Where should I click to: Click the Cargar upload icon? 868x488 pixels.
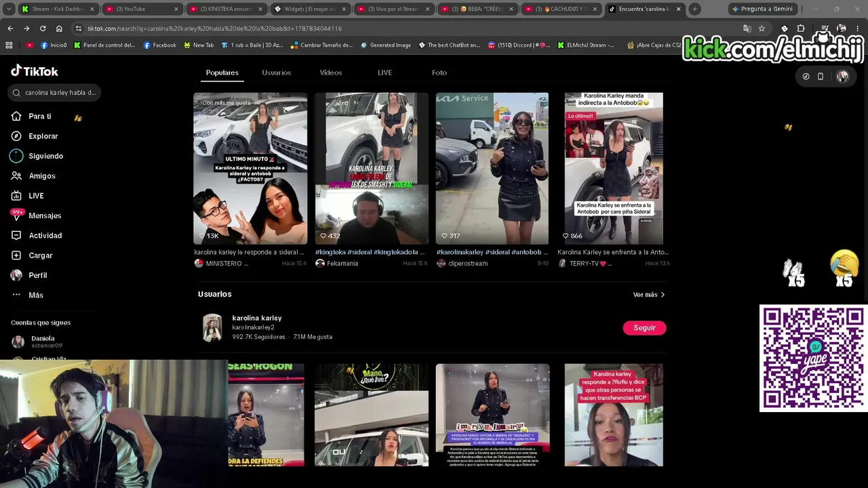(x=16, y=256)
